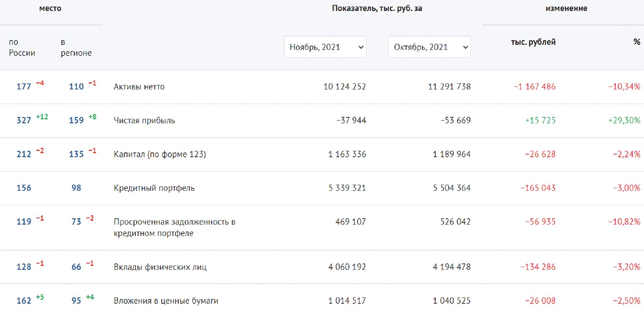
Task: Select the "Капитал (по форме 123)" row label
Action: pyautogui.click(x=160, y=154)
